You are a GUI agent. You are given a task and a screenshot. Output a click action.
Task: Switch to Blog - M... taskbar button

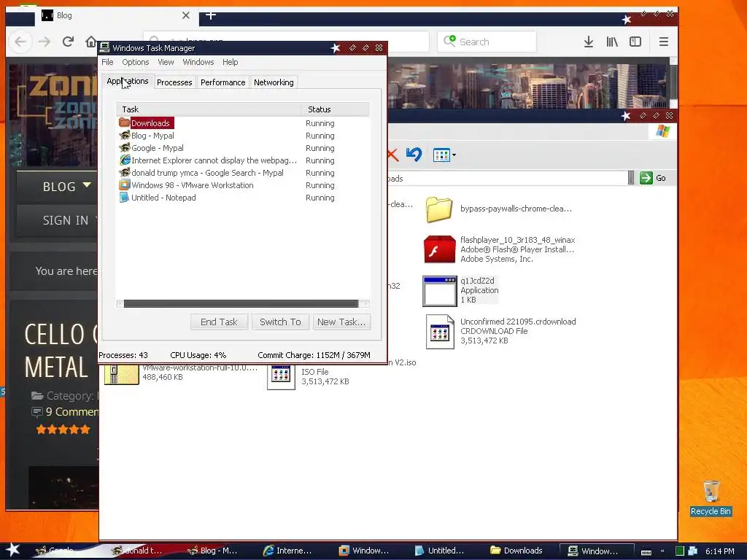pos(212,551)
